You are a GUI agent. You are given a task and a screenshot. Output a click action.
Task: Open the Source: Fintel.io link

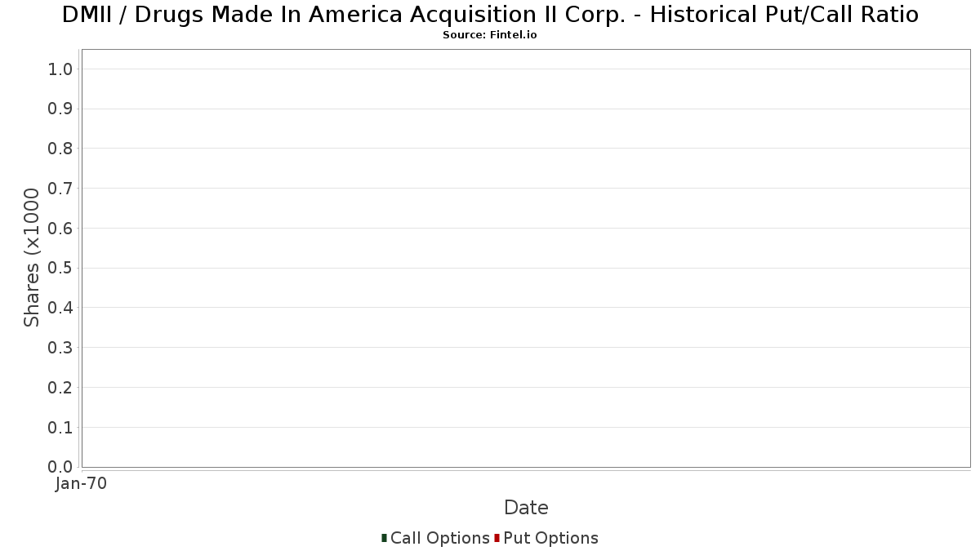(490, 35)
